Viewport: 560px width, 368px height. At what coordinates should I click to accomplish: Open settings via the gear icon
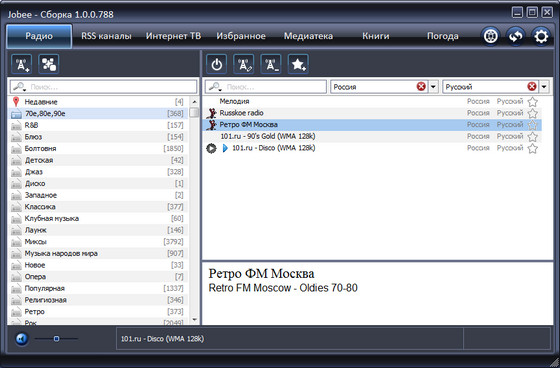point(541,36)
